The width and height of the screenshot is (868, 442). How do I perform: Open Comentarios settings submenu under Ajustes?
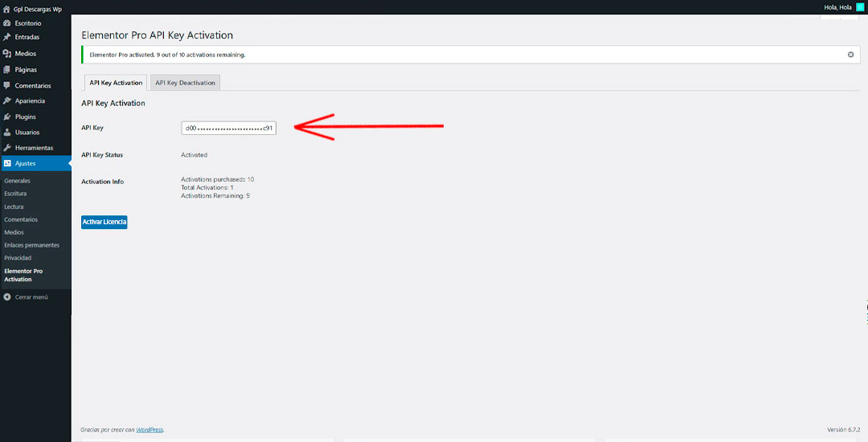click(21, 219)
